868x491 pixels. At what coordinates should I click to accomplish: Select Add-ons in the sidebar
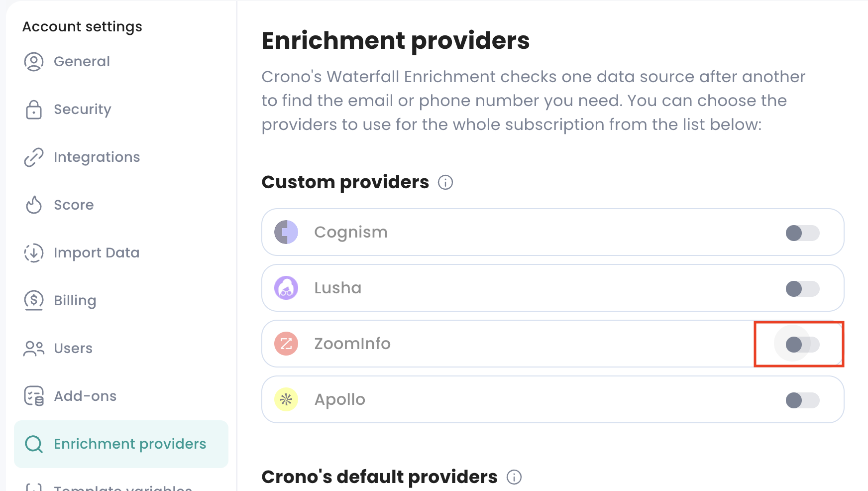click(x=85, y=396)
